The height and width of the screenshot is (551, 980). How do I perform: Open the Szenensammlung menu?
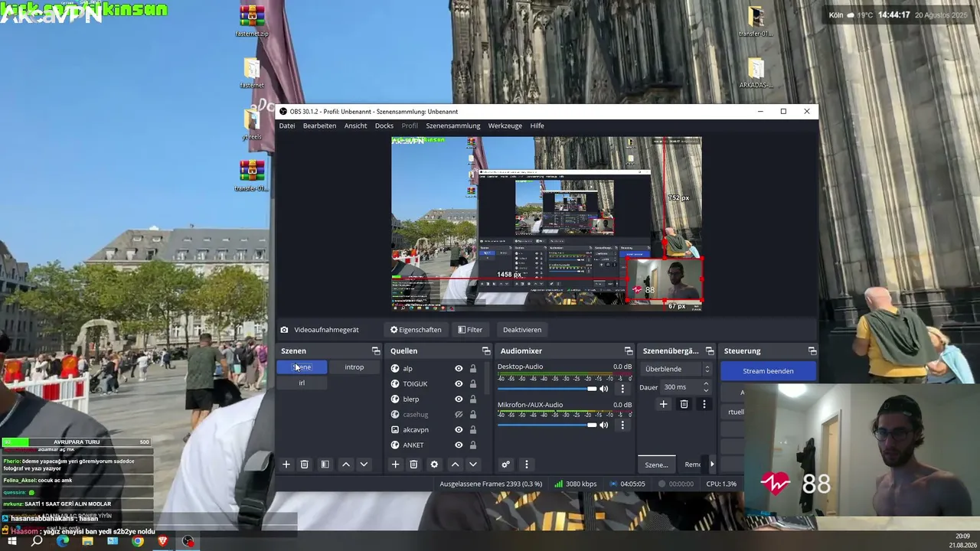click(453, 126)
